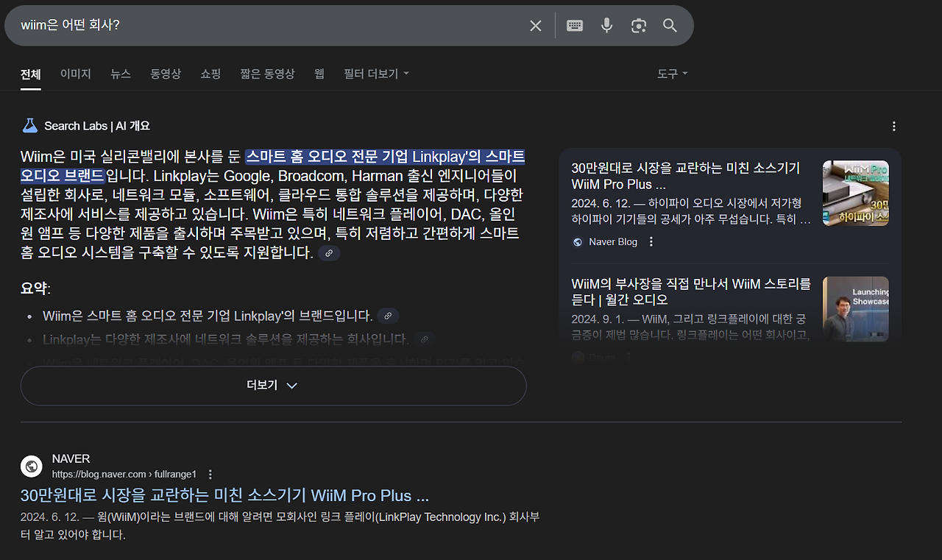Open three-dot menu next to Naver Blog source
The image size is (942, 560).
[x=651, y=241]
